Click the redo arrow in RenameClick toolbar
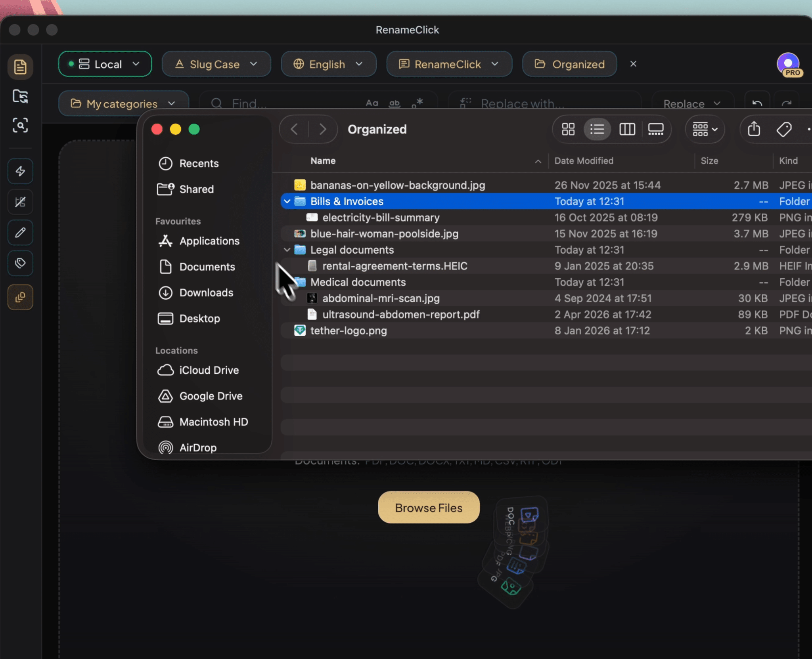This screenshot has width=812, height=659. 787,103
